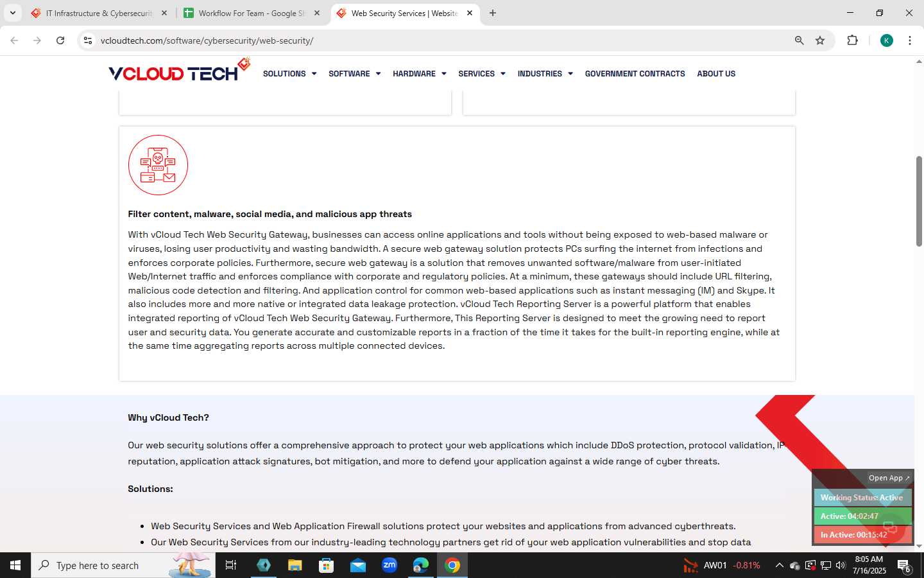Open volume speaker control in tray
The height and width of the screenshot is (578, 924).
tap(841, 565)
